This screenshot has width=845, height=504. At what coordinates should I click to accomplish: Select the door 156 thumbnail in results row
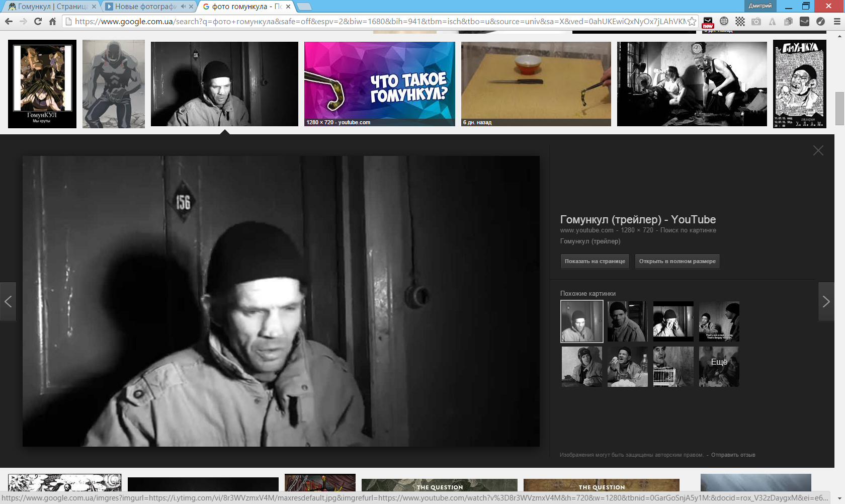pos(224,84)
